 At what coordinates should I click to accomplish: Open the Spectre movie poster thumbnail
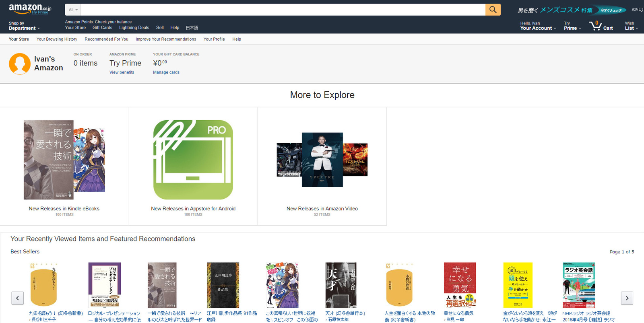click(x=322, y=160)
